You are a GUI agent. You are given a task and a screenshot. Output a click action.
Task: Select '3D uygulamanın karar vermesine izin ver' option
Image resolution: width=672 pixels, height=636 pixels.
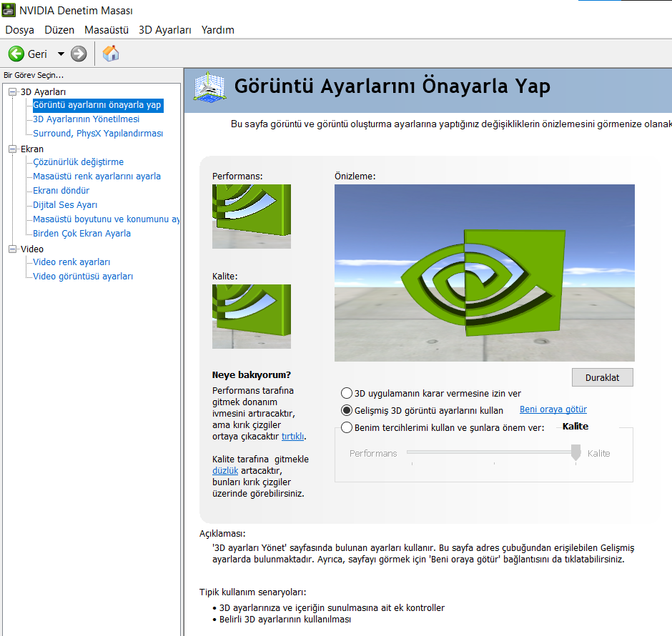tap(347, 393)
